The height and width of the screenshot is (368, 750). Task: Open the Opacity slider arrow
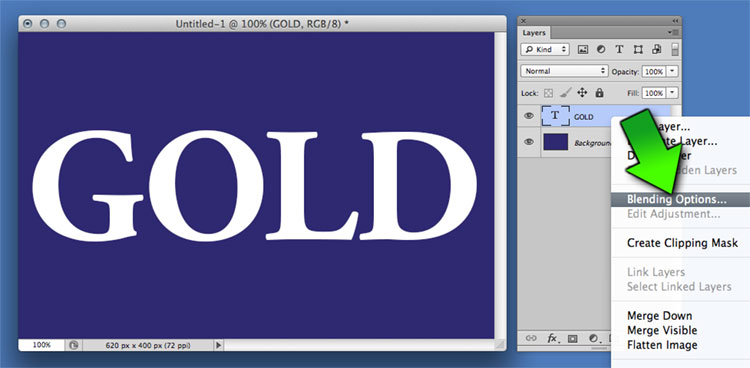click(673, 71)
